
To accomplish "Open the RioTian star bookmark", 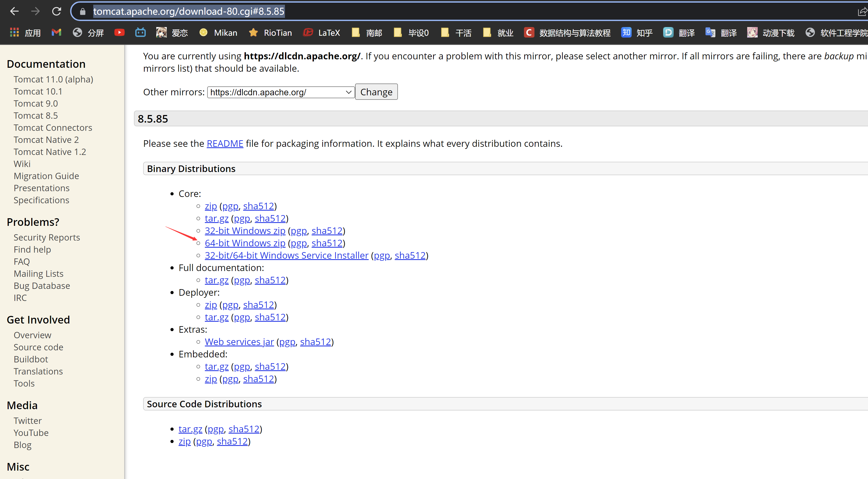I will (270, 33).
